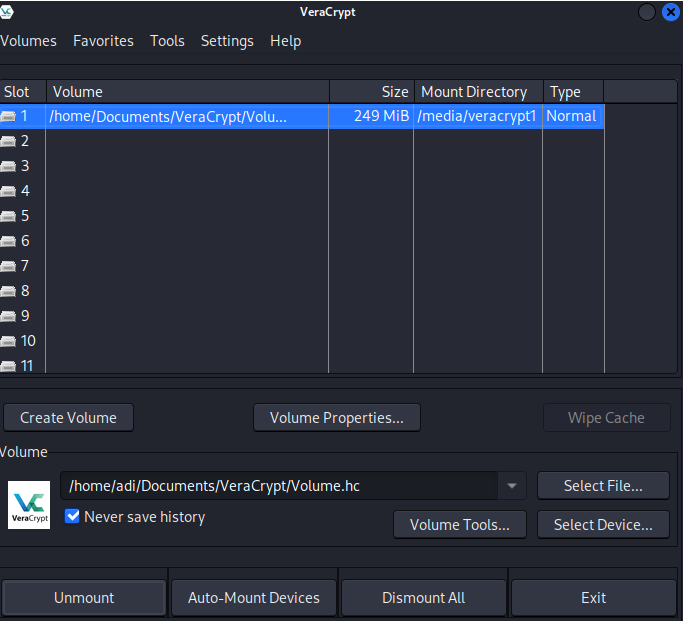
Task: Click the volume path input field
Action: [279, 486]
